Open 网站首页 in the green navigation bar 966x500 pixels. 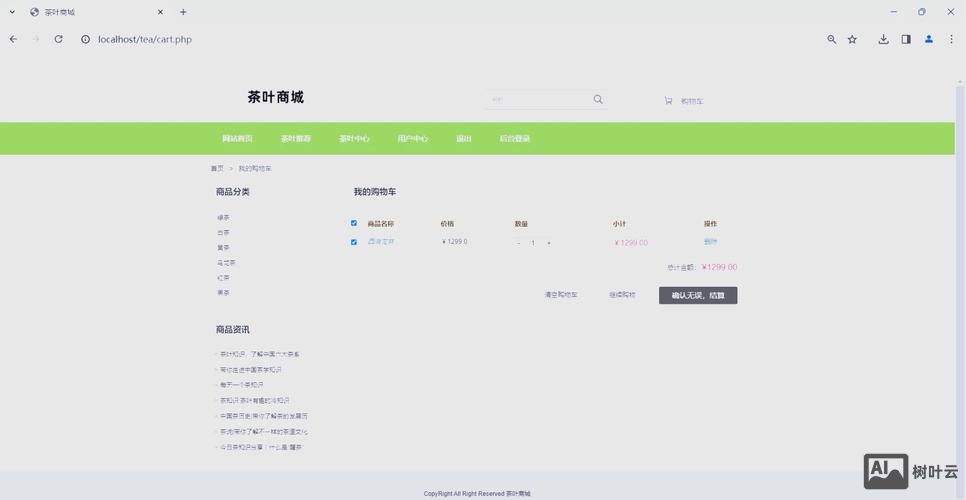point(237,139)
